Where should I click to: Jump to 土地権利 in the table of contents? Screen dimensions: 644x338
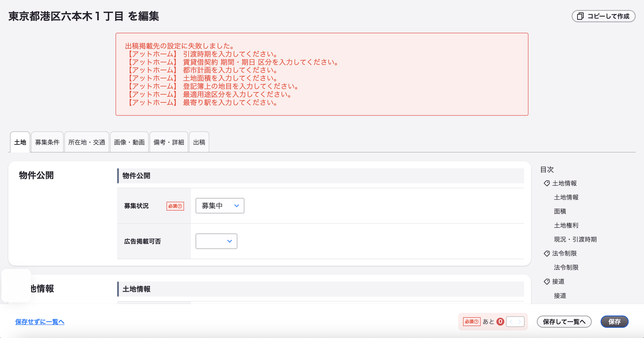pos(566,225)
